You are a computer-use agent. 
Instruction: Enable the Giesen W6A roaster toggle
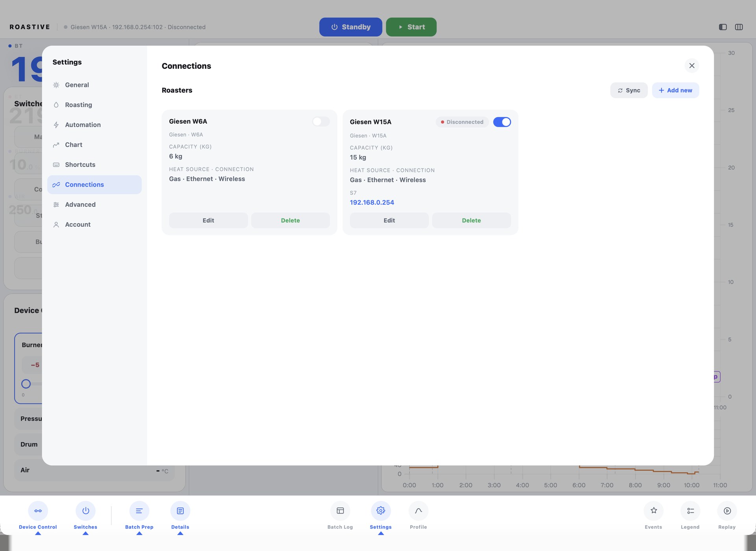321,121
